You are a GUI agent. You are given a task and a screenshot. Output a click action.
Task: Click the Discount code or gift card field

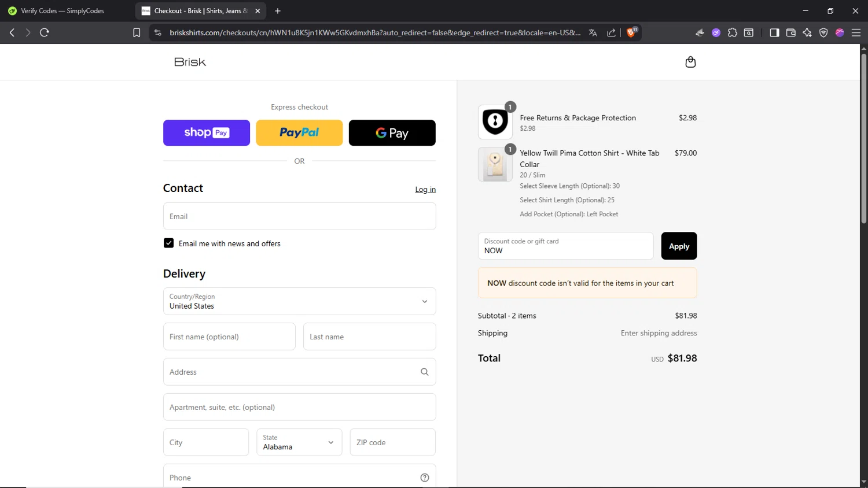(x=565, y=246)
